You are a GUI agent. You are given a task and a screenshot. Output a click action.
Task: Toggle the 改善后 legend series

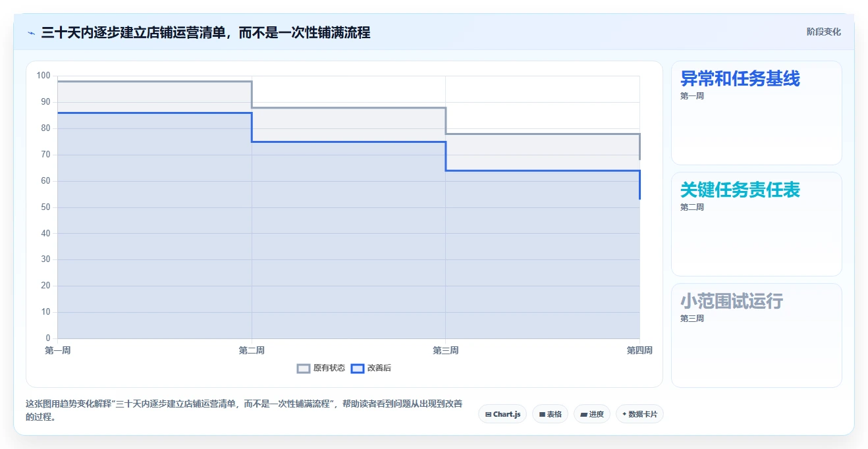[x=371, y=368]
